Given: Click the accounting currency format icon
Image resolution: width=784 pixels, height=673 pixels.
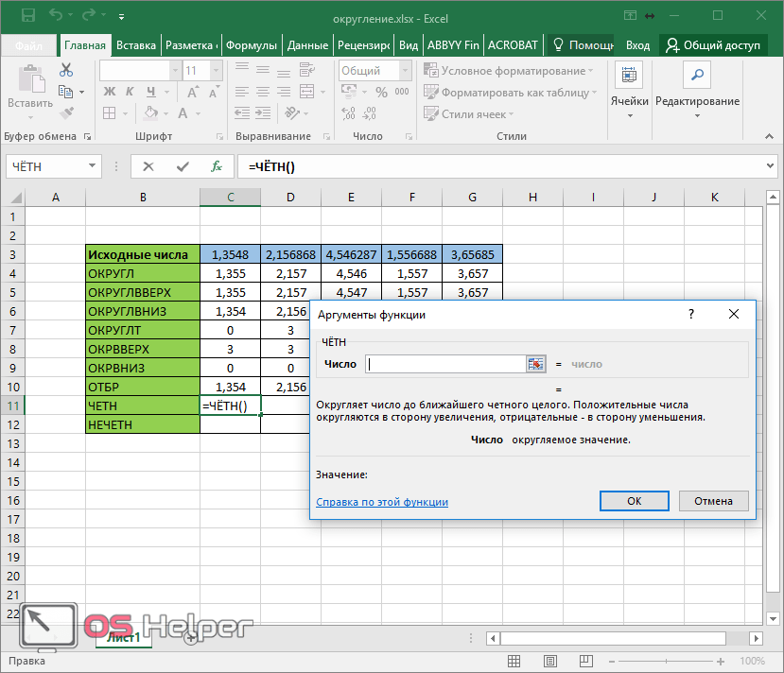Looking at the screenshot, I should 349,92.
